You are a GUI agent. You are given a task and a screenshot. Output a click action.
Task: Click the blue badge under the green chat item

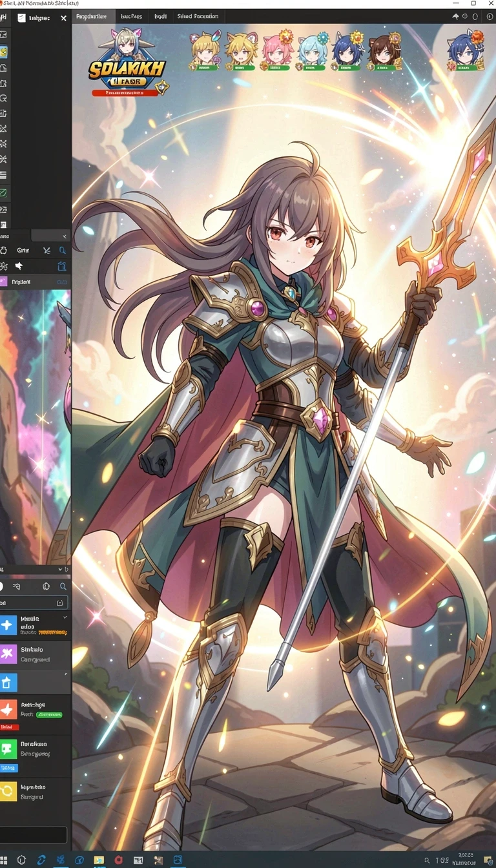click(8, 767)
